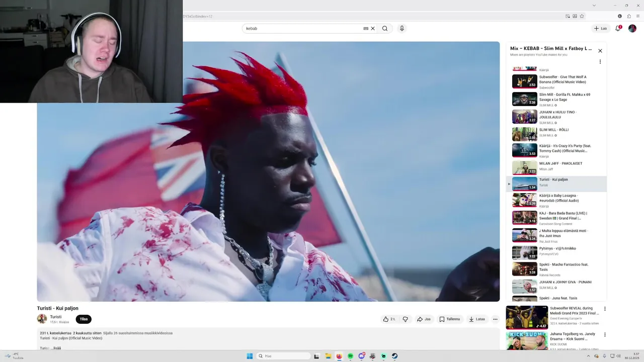644x362 pixels.
Task: Subscribe with the Tilaa button
Action: pyautogui.click(x=84, y=319)
